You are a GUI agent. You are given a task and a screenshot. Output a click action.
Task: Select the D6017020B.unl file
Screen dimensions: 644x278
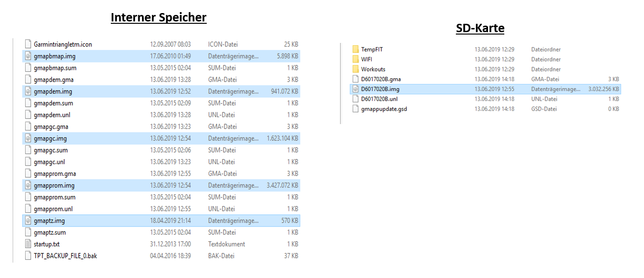click(379, 99)
